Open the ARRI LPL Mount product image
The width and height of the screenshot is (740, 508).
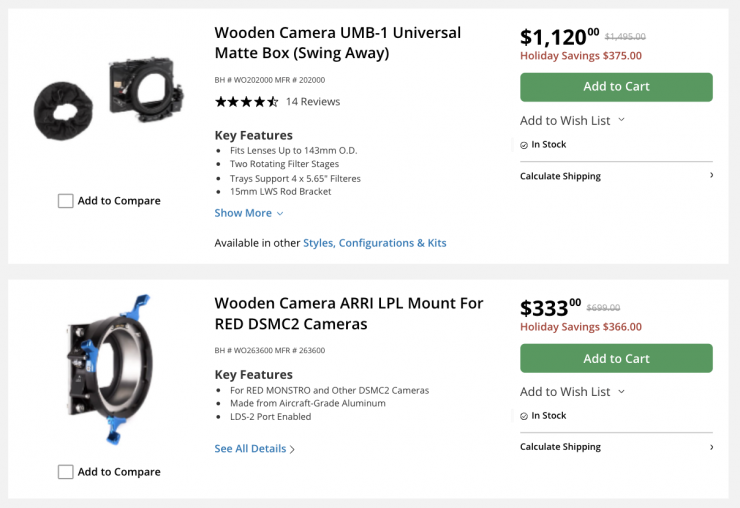(109, 368)
